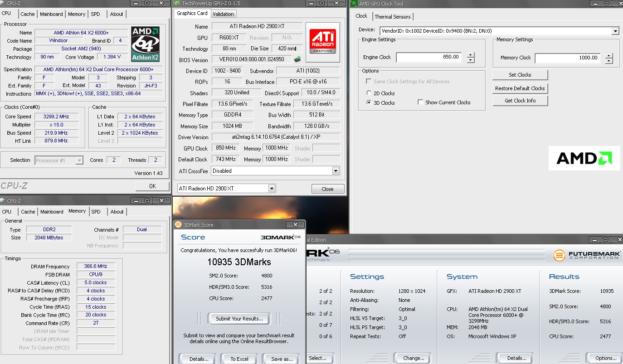Screen dimensions: 623x364
Task: Close the 3DMark Score dialog
Action: point(296,224)
